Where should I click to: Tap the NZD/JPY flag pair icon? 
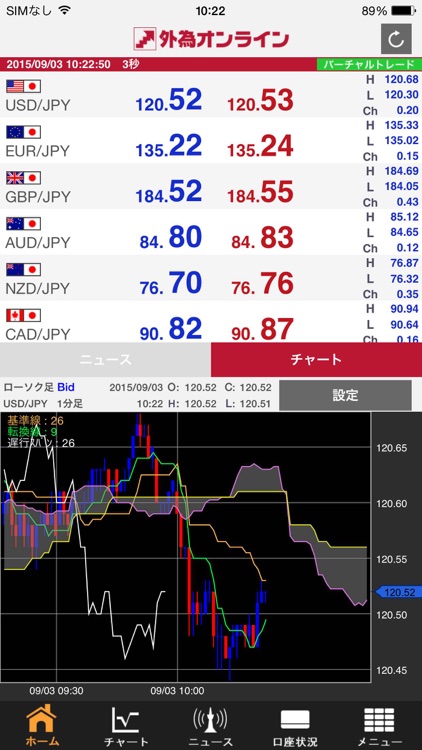(23, 270)
